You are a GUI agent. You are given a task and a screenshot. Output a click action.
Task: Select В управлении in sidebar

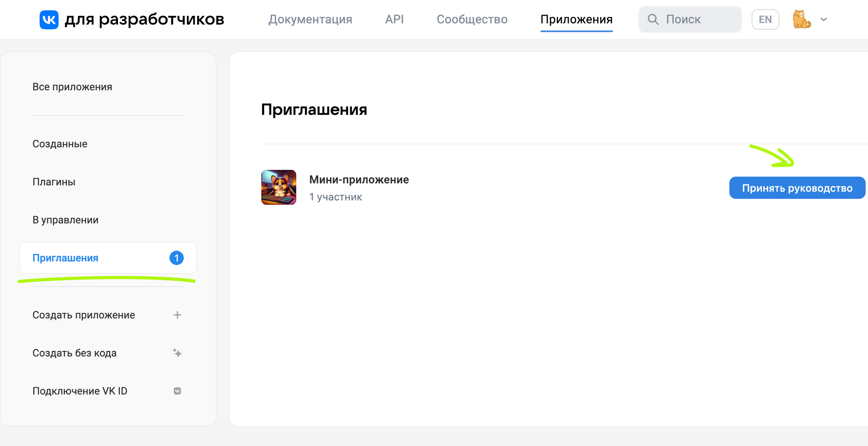pos(65,220)
